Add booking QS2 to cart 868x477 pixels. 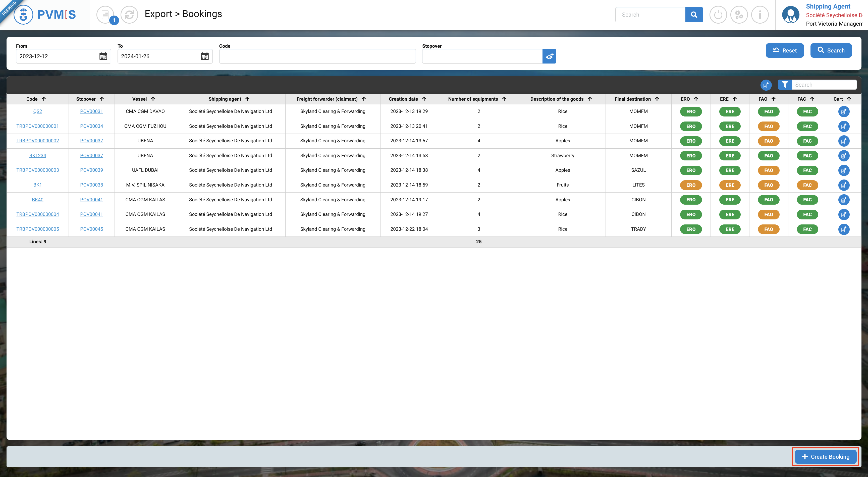(x=843, y=111)
